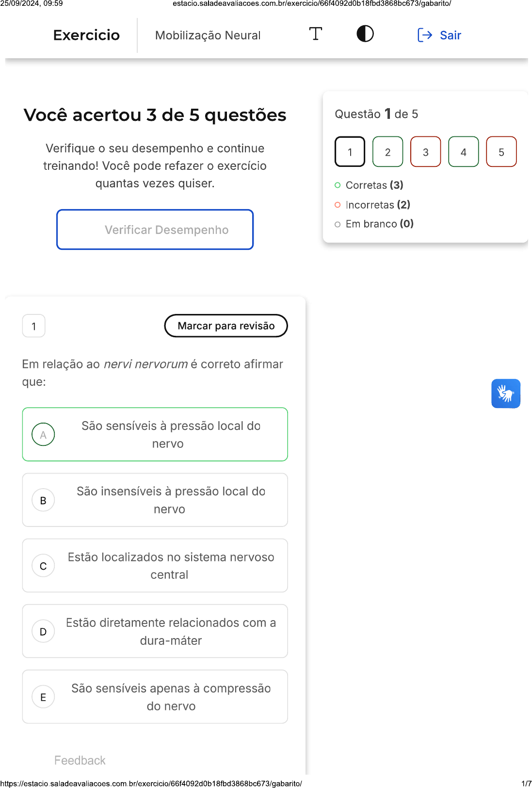532x788 pixels.
Task: Click the Verificar Desempenho button
Action: click(x=155, y=230)
